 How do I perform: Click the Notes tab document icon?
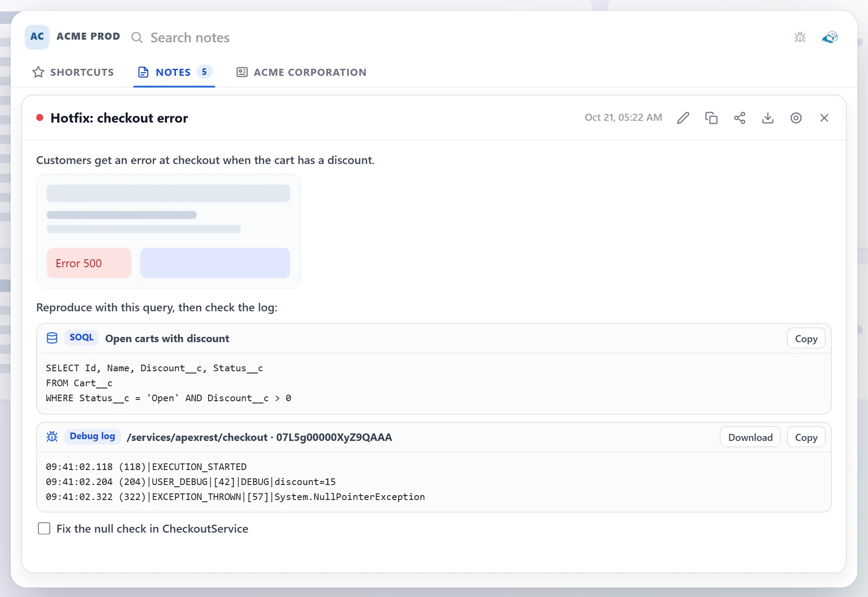click(x=143, y=72)
